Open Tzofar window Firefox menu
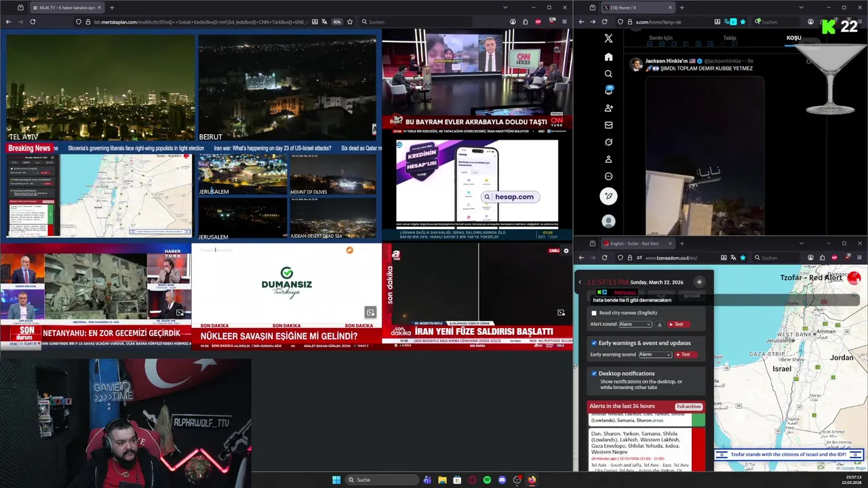The height and width of the screenshot is (488, 868). coord(860,258)
